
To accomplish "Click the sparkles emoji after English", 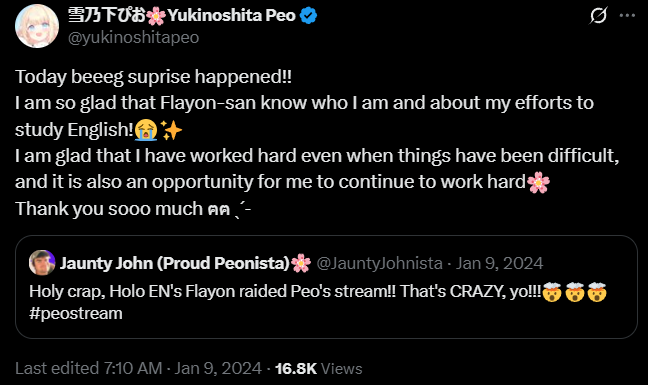I will [171, 130].
